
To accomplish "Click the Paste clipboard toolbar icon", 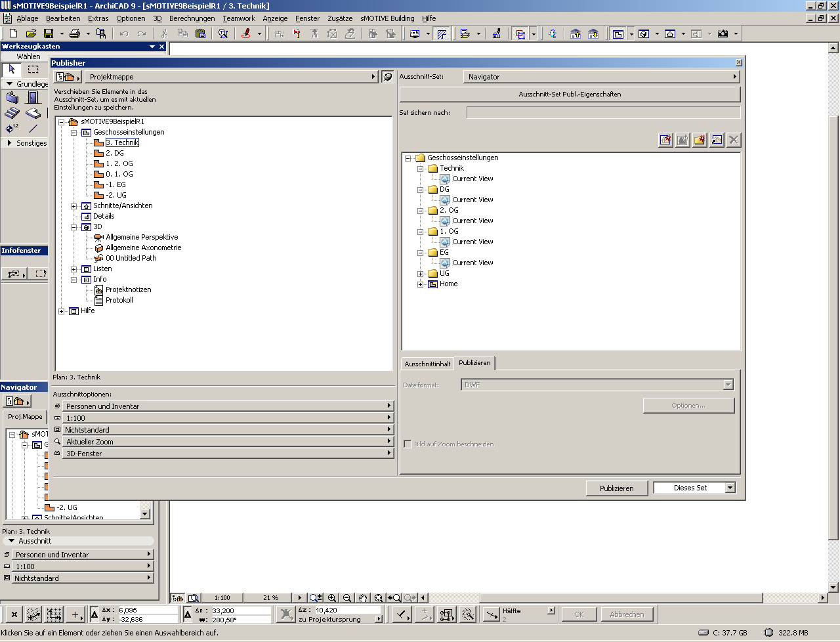I will pos(201,33).
